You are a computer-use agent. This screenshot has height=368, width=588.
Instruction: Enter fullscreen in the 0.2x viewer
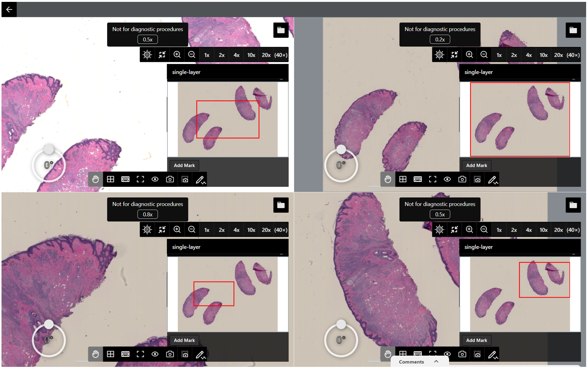433,179
